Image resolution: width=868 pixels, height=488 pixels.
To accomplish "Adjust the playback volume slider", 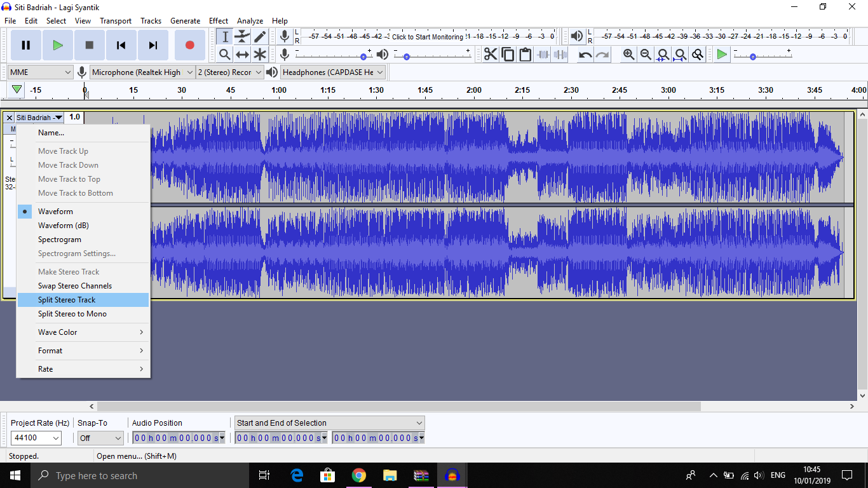I will point(407,57).
